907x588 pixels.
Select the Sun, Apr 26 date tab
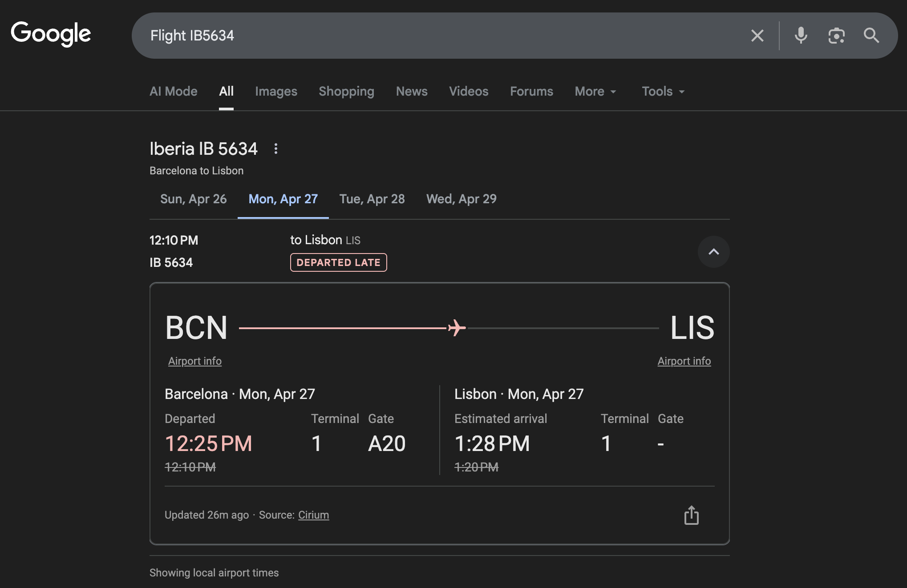(x=194, y=199)
